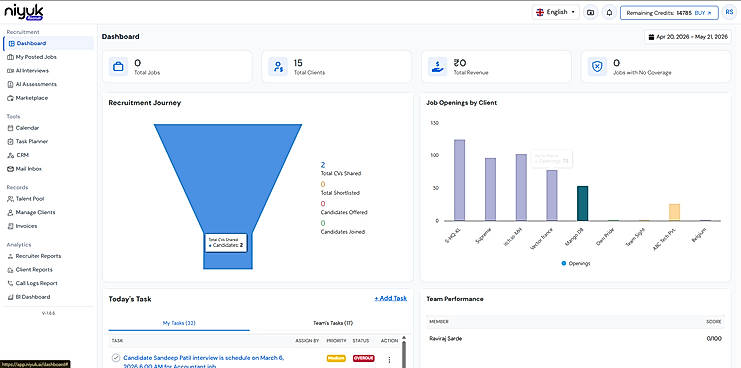Click the Manage Clients person icon
741x368 pixels.
[x=11, y=213]
